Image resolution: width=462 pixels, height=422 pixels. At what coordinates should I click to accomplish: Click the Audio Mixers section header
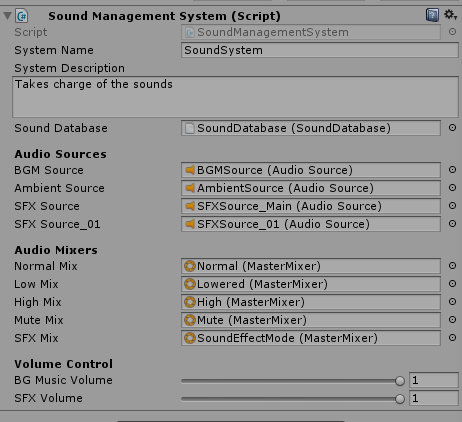coord(56,250)
